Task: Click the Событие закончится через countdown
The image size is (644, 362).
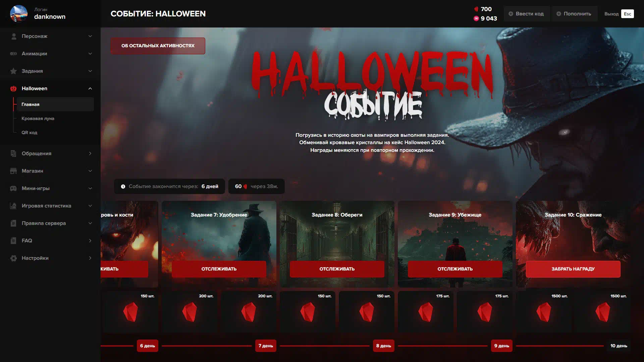Action: point(169,186)
